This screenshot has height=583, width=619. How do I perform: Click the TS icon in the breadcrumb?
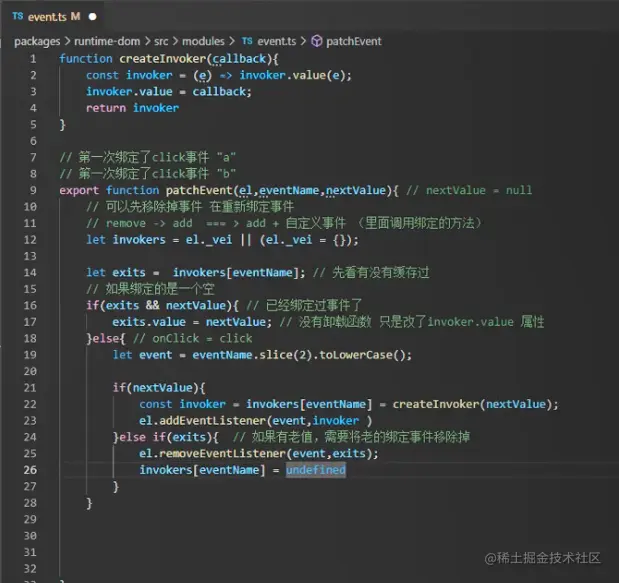coord(247,41)
